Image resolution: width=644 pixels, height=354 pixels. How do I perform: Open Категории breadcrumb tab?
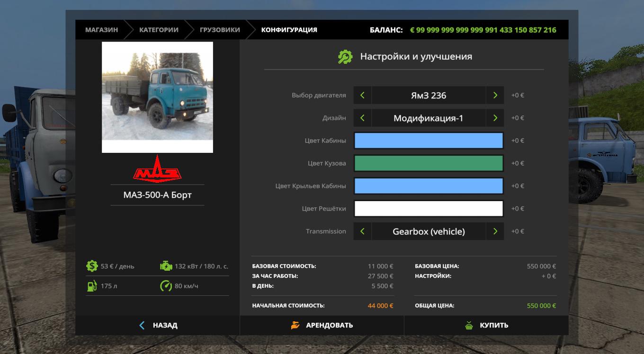(x=159, y=30)
